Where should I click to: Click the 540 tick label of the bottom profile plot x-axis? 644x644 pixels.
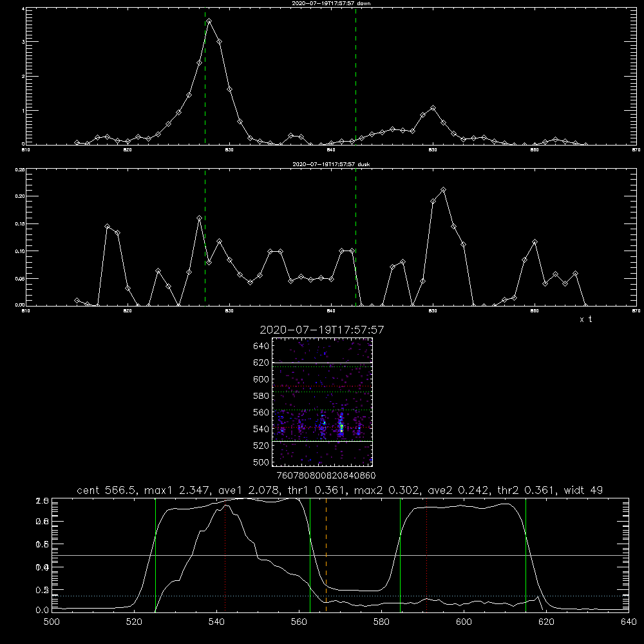(x=216, y=622)
